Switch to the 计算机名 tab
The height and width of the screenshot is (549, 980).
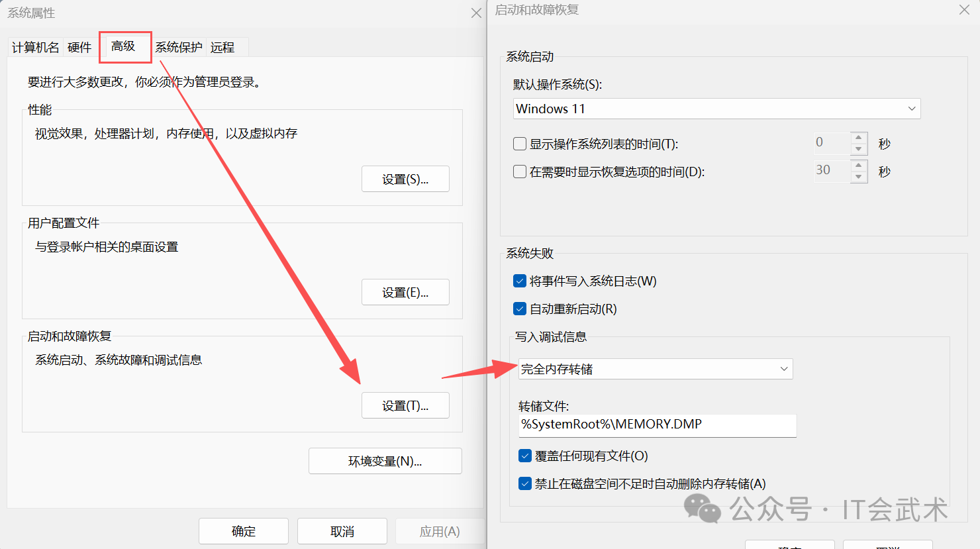[36, 47]
